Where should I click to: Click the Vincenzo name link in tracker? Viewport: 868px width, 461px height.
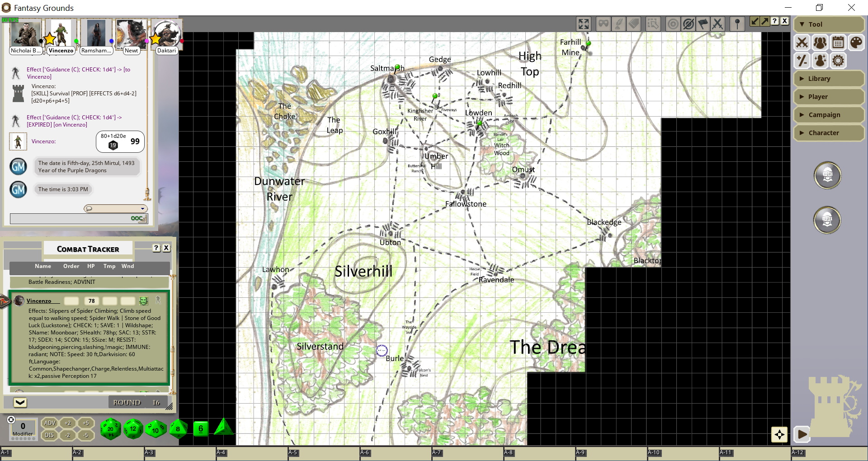(x=39, y=301)
